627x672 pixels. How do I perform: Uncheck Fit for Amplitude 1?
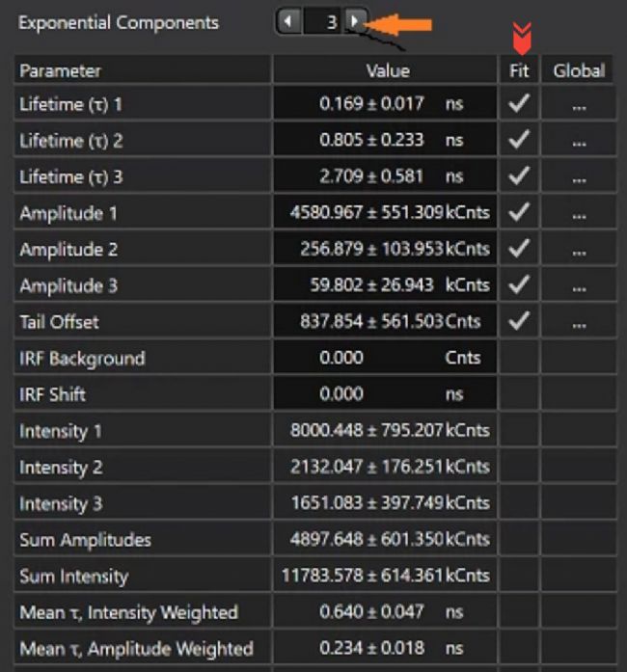point(519,213)
